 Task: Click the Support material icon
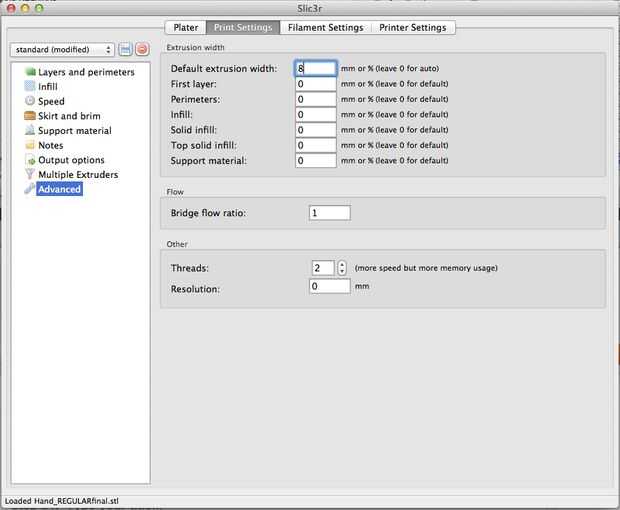pyautogui.click(x=30, y=130)
